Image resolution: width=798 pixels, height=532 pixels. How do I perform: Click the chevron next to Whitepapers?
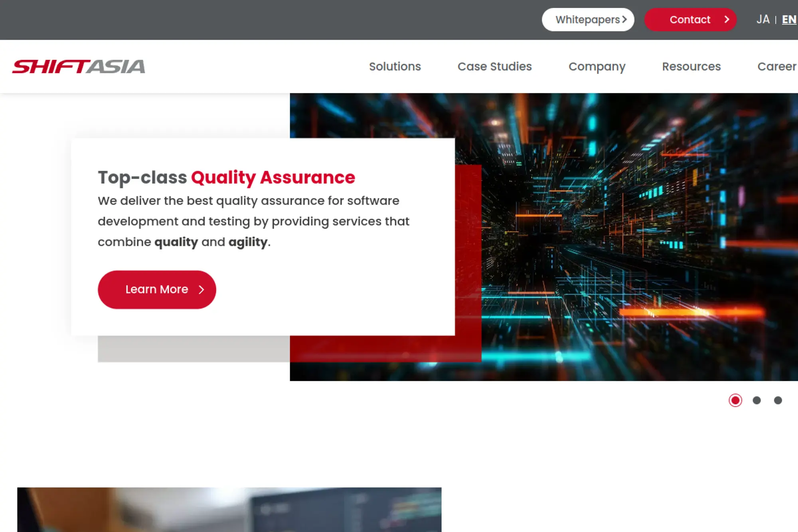[x=624, y=20]
